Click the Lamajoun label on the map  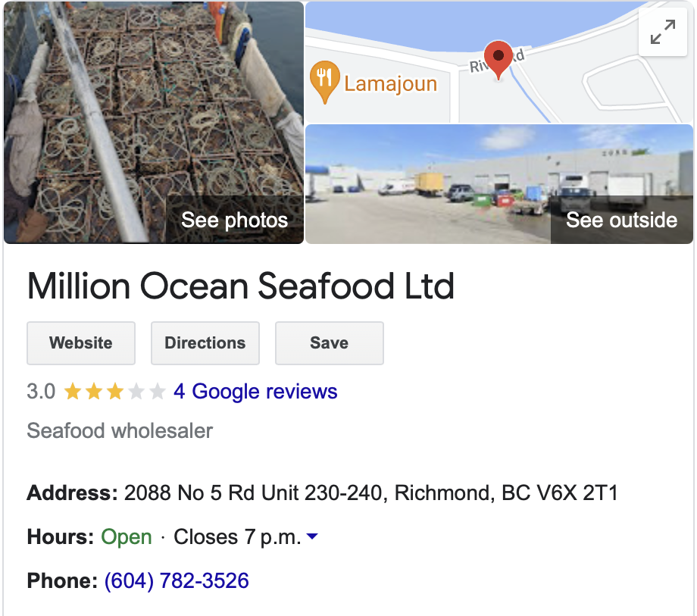pos(390,83)
